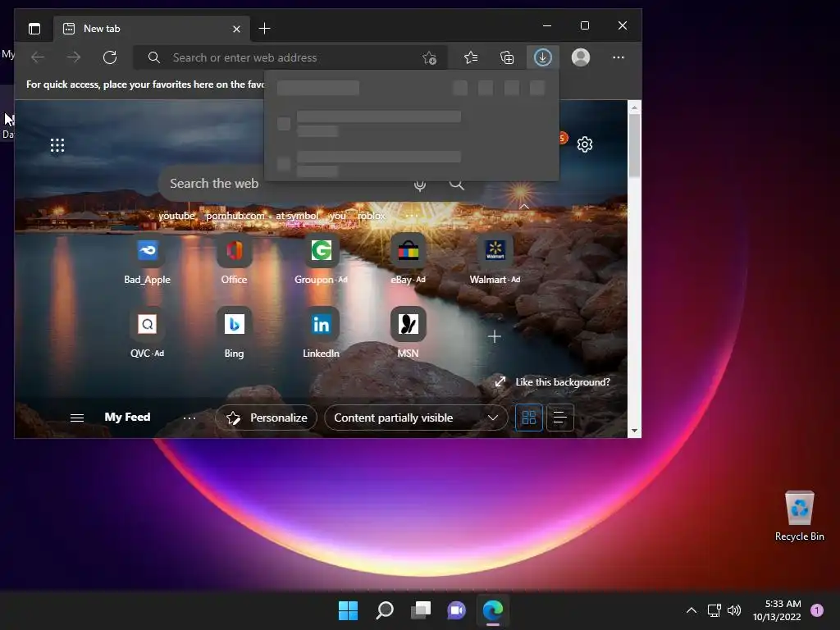
Task: Go forward with the forward arrow
Action: pos(74,57)
